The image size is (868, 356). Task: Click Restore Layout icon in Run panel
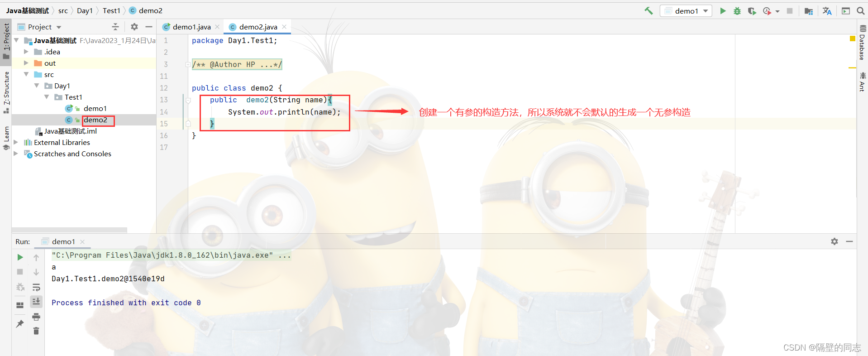(20, 305)
